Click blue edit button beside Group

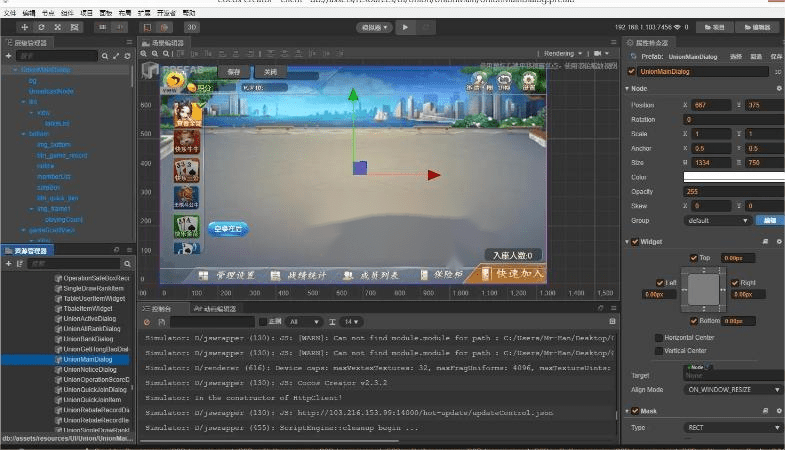tap(770, 220)
